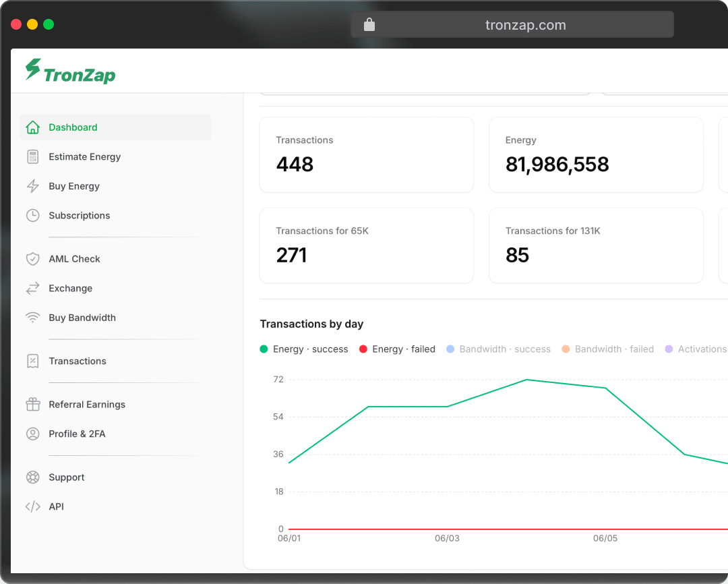Open API documentation link
This screenshot has height=584, width=728.
click(116, 506)
